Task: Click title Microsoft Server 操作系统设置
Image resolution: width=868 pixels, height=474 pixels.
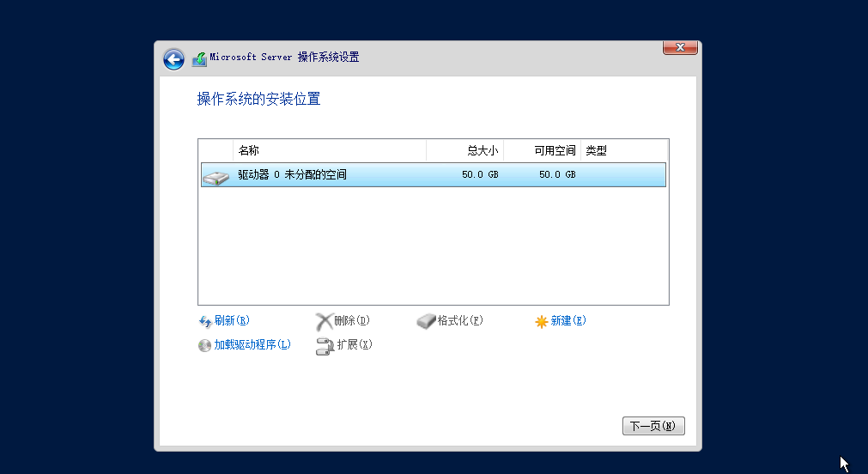Action: coord(284,57)
